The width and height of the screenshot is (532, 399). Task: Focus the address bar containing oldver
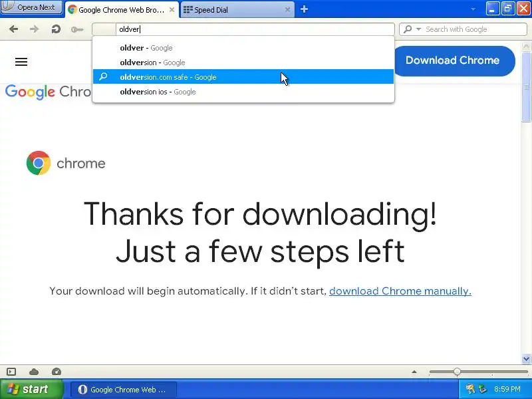click(x=243, y=29)
